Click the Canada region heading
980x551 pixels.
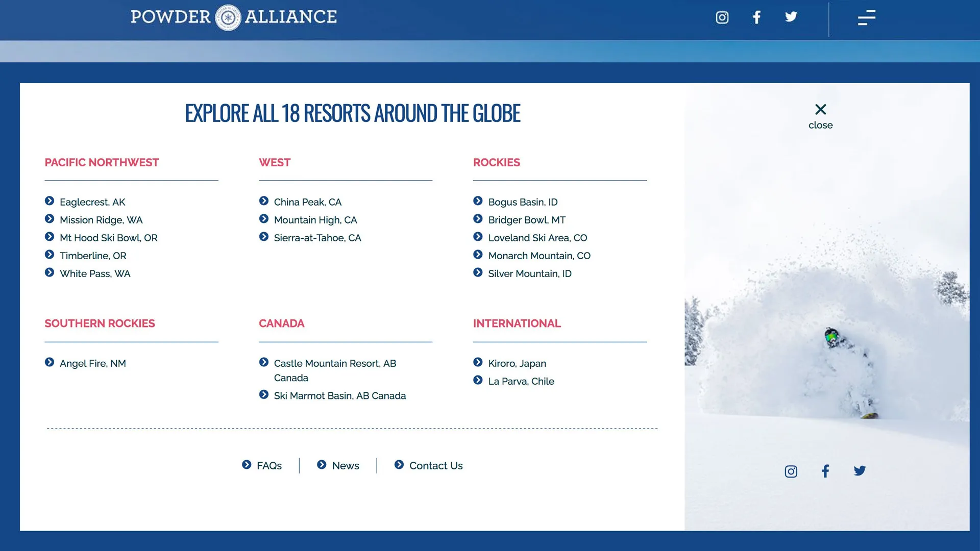pos(281,323)
